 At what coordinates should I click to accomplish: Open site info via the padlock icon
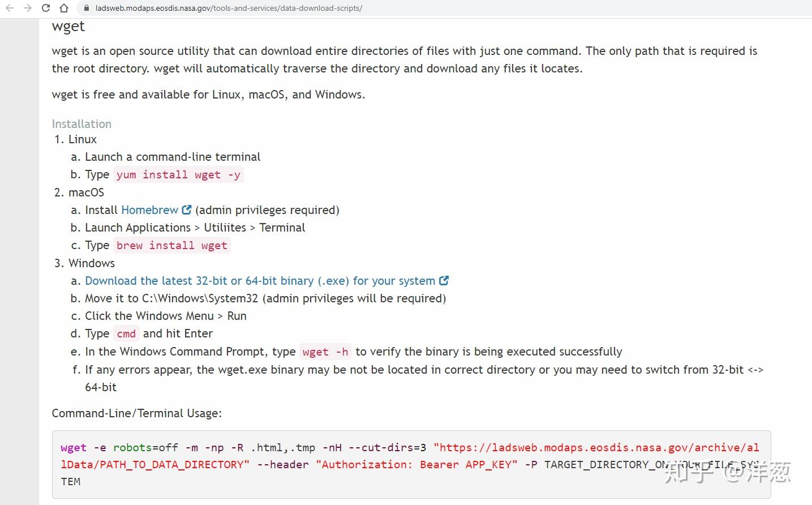click(86, 8)
